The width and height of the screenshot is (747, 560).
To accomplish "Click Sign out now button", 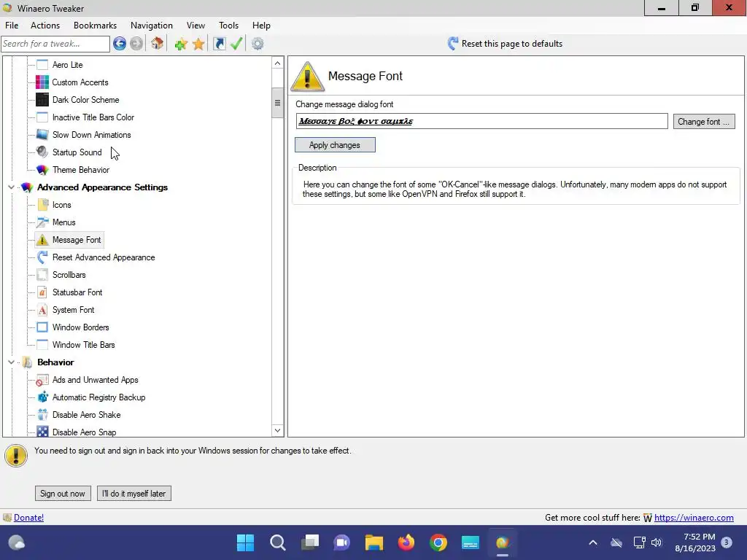I will coord(63,494).
